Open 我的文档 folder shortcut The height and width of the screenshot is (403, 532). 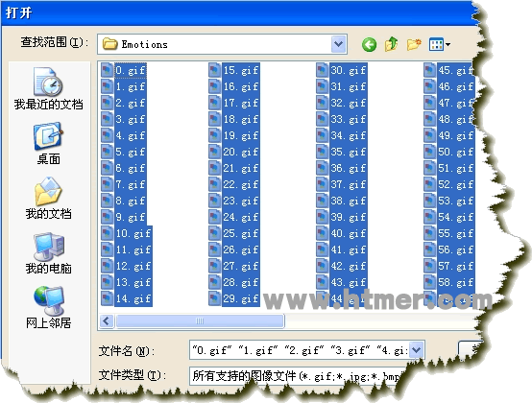click(x=48, y=198)
